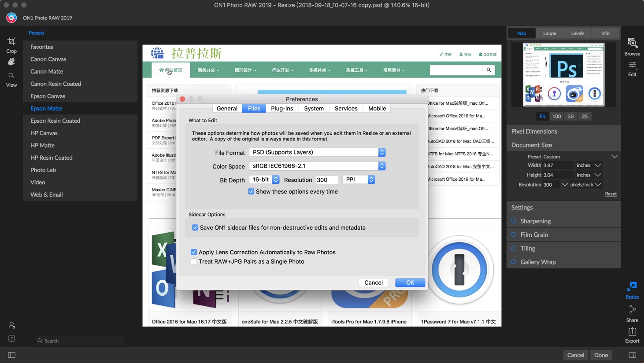Open the Resolution 300 value dropdown
Image resolution: width=644 pixels, height=363 pixels.
click(564, 185)
